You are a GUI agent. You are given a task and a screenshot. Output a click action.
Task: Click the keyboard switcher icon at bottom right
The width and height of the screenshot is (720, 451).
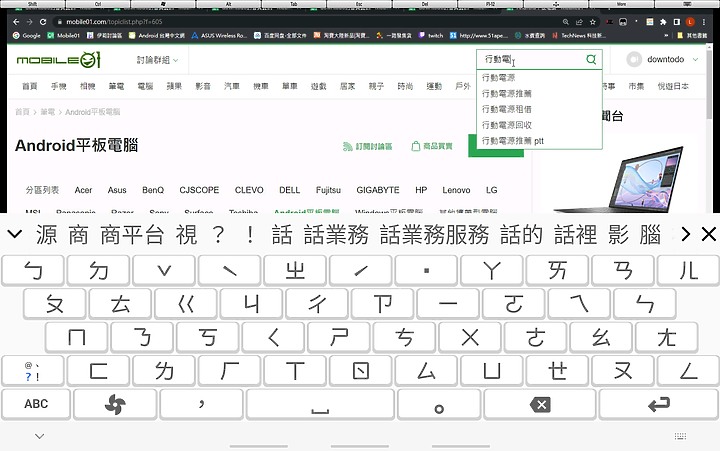(681, 436)
